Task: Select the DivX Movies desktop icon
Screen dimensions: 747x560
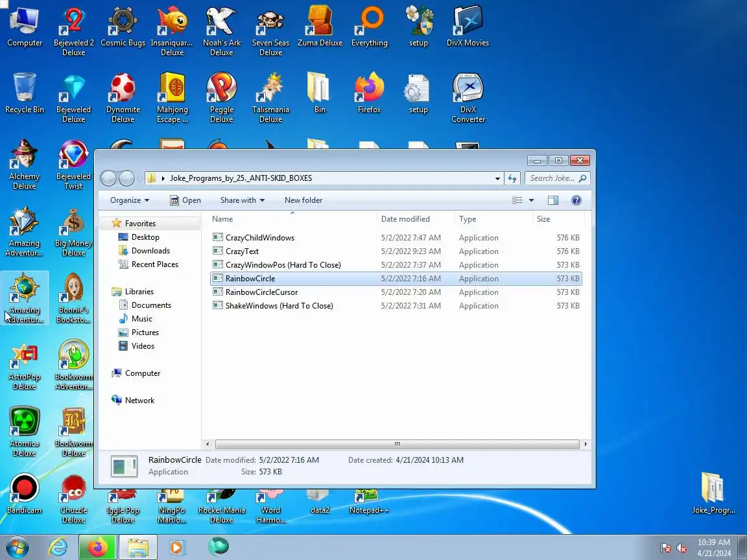Action: click(x=468, y=26)
